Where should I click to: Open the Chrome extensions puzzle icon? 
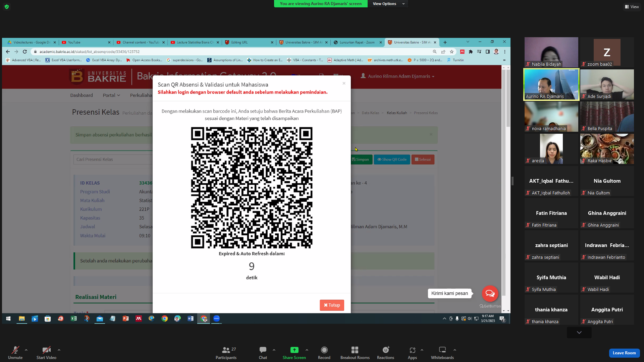pos(471,52)
